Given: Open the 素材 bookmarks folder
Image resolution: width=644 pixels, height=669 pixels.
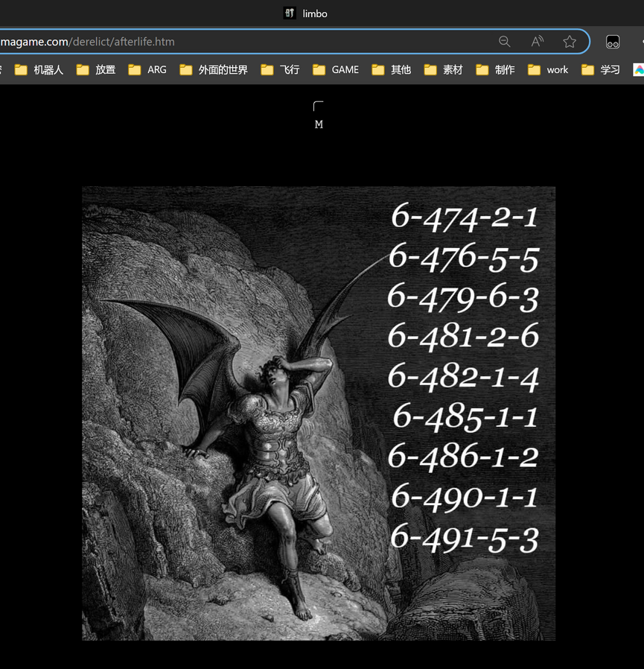Looking at the screenshot, I should tap(443, 69).
